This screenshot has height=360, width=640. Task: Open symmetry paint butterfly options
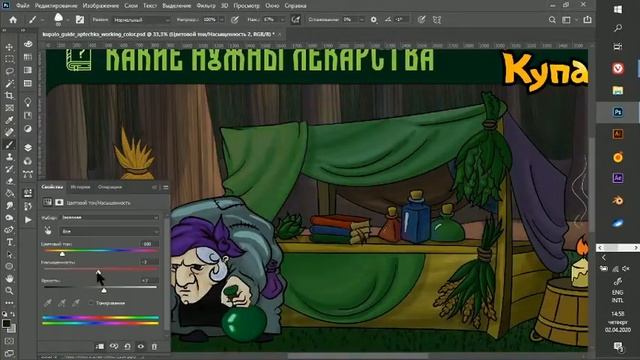pos(437,20)
